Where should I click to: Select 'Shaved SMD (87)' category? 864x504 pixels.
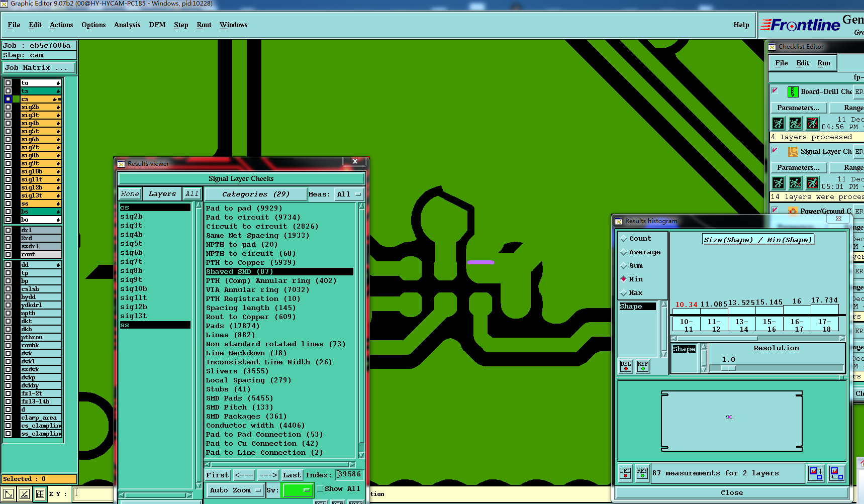click(x=279, y=271)
